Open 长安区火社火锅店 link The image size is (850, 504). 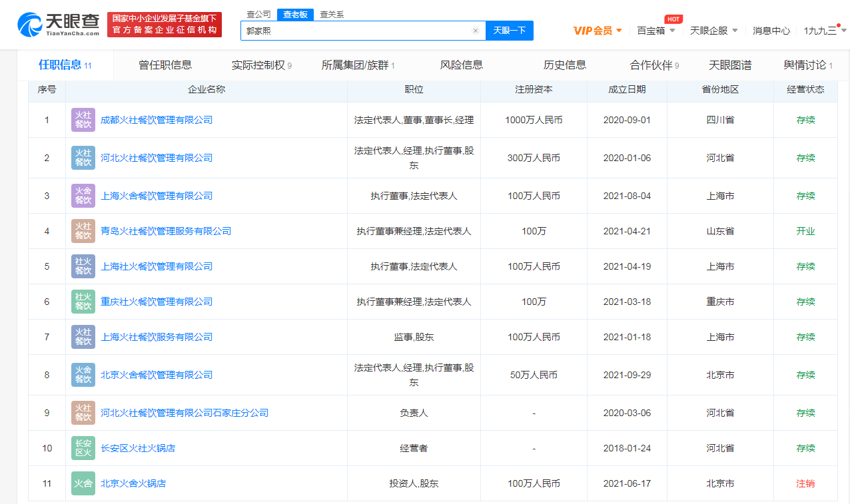[138, 448]
